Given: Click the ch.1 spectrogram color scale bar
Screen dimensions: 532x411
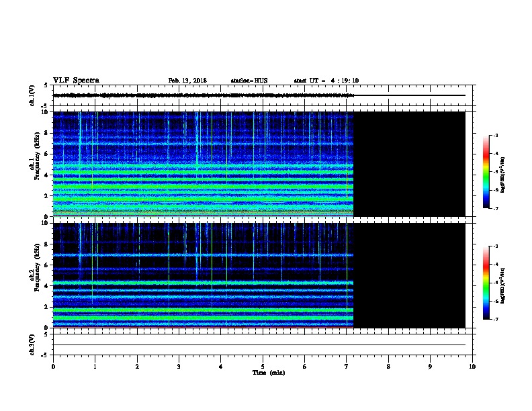Looking at the screenshot, I should click(x=486, y=172).
